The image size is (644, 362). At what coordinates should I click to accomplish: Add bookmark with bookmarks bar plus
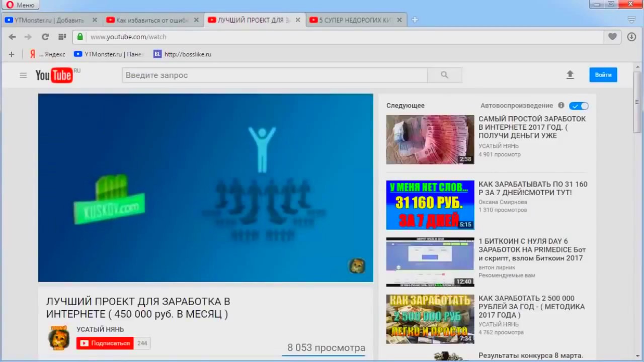pos(12,54)
